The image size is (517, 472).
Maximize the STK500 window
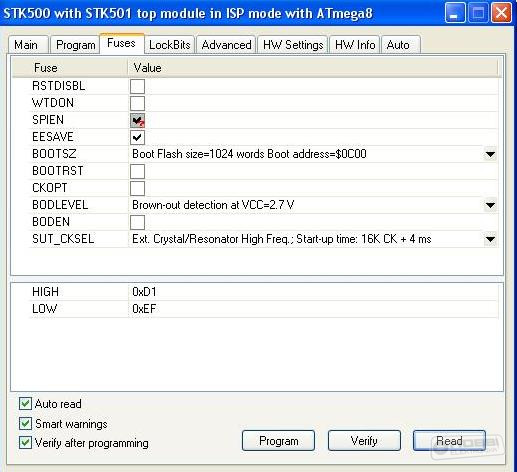click(x=478, y=13)
